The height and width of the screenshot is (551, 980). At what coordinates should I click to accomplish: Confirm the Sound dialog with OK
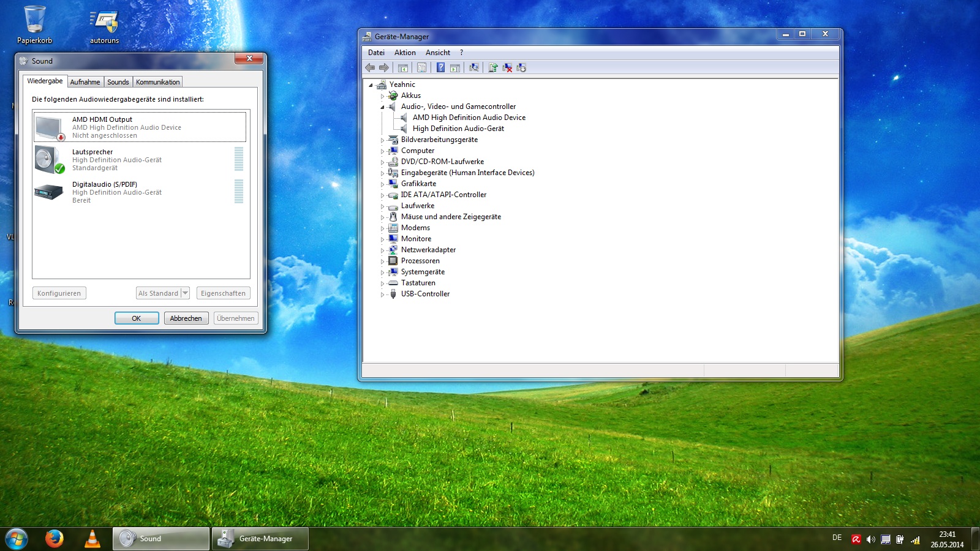(x=137, y=318)
